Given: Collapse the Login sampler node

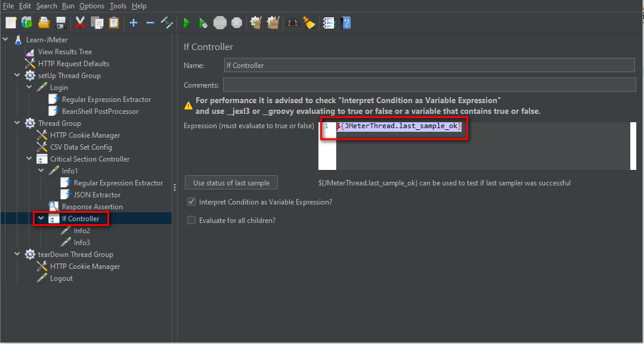Looking at the screenshot, I should point(29,87).
